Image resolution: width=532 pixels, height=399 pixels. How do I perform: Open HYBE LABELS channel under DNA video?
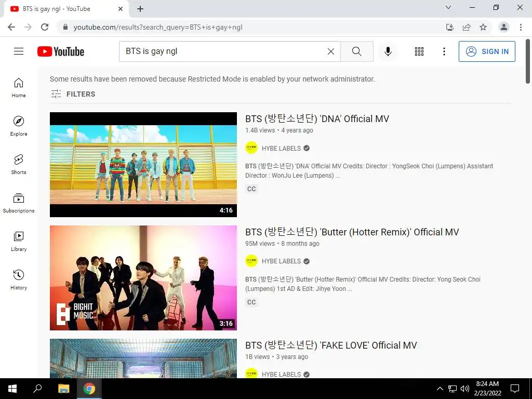pyautogui.click(x=281, y=148)
